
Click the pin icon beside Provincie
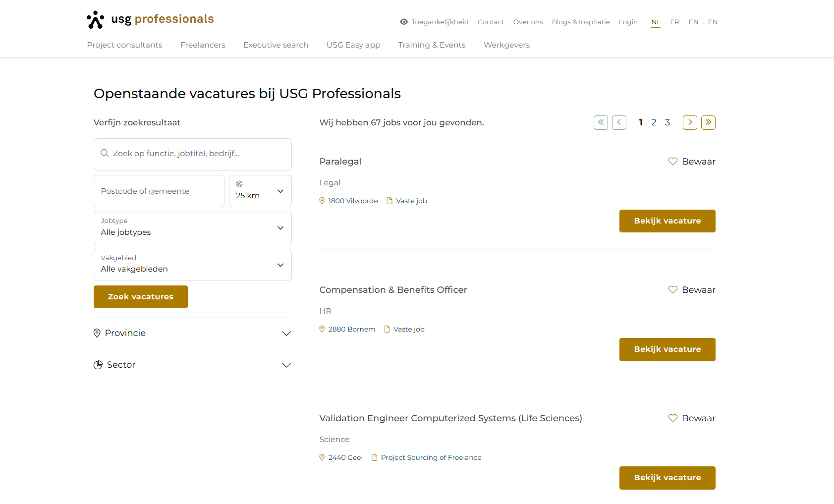[97, 333]
